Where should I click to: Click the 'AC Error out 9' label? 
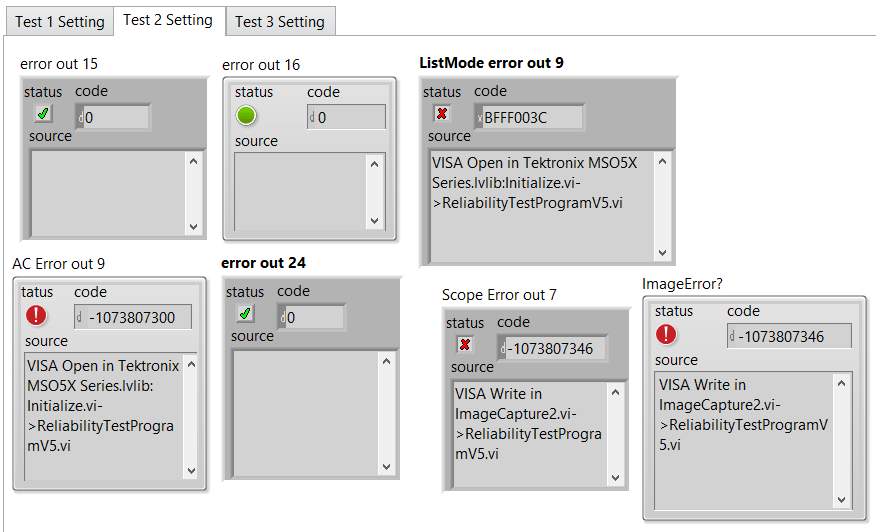pos(59,264)
